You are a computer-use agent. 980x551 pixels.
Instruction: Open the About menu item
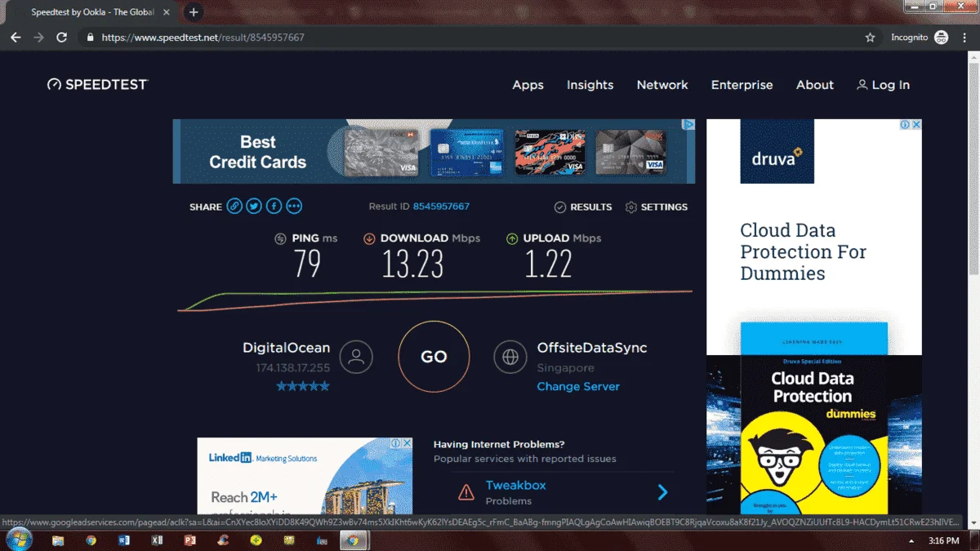coord(815,85)
